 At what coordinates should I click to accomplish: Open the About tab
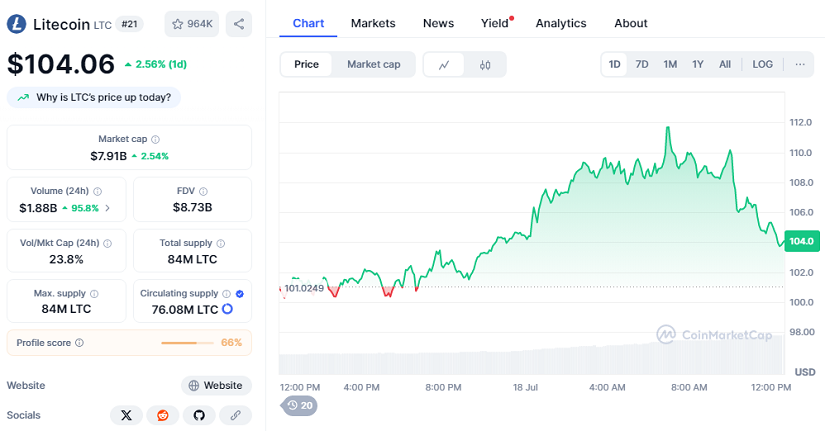pos(631,23)
